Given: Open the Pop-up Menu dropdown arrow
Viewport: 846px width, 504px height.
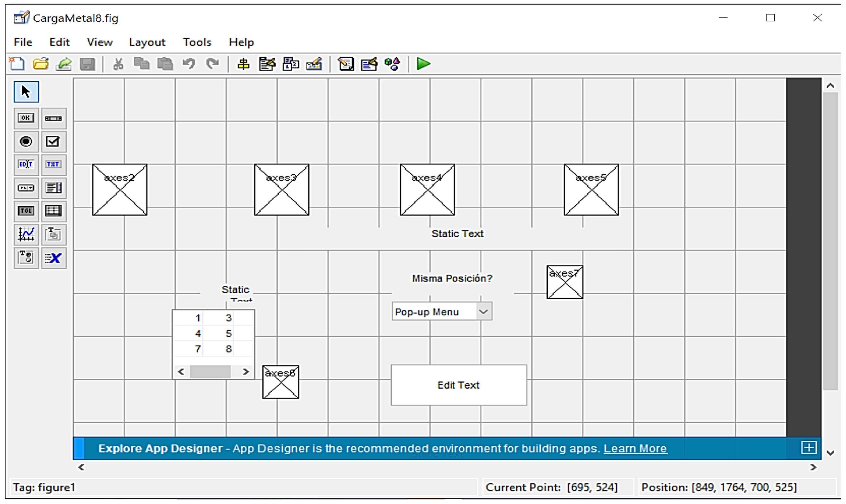Looking at the screenshot, I should (484, 312).
